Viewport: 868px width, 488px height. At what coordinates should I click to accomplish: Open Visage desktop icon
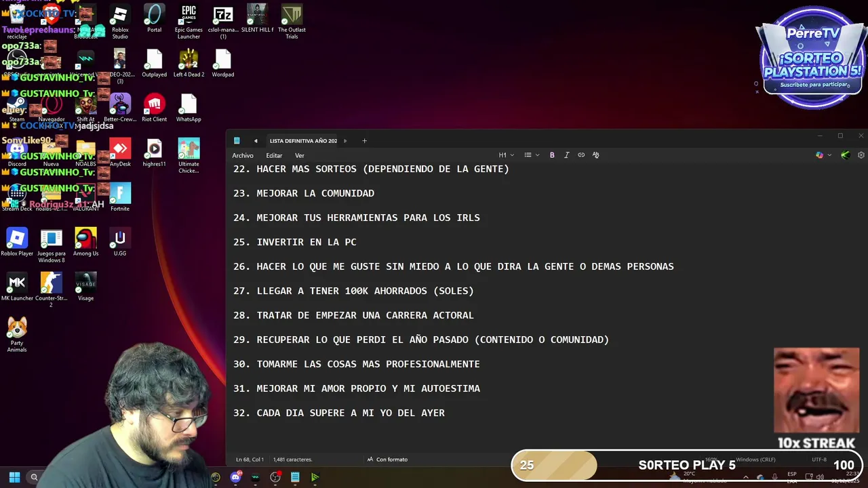click(x=85, y=287)
